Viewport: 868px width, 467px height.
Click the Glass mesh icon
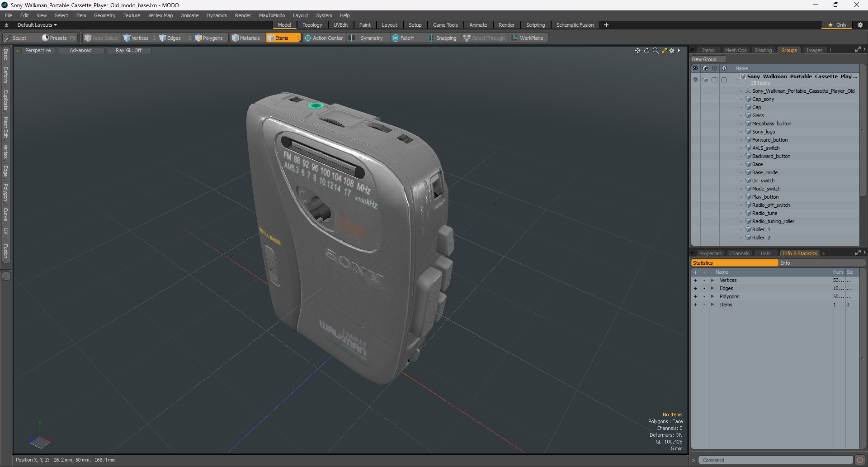coord(748,115)
